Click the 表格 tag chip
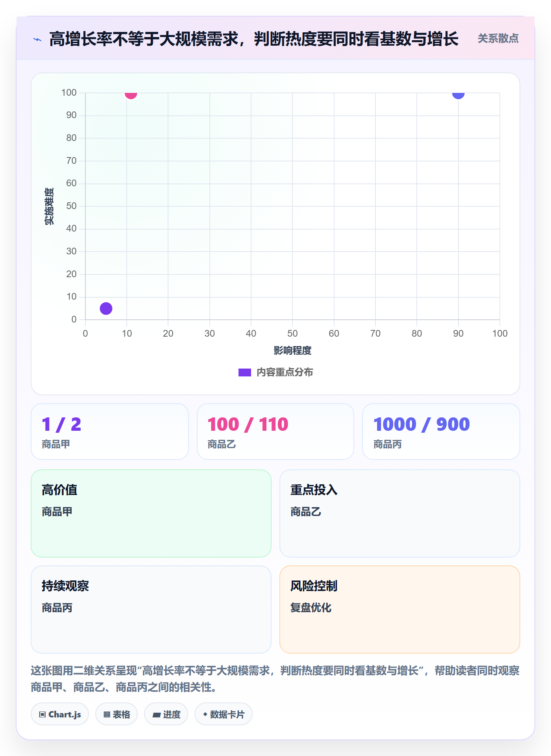Screen dimensions: 551x756 pos(116,714)
